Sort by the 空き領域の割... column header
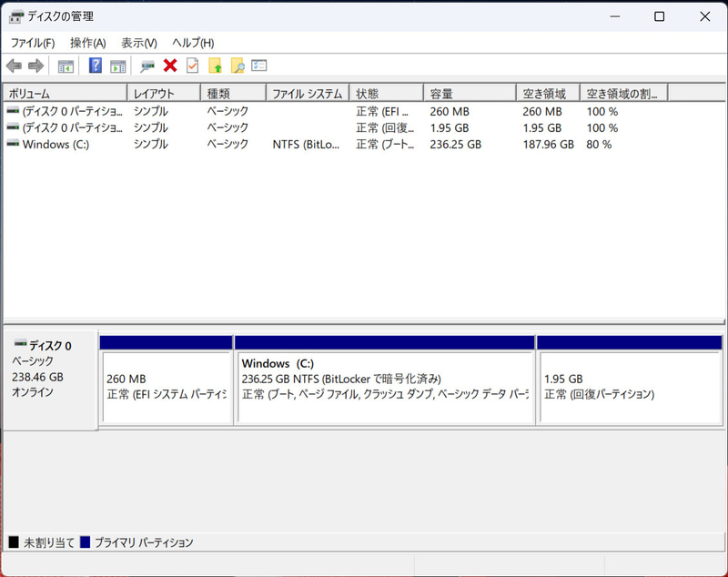 [x=624, y=94]
